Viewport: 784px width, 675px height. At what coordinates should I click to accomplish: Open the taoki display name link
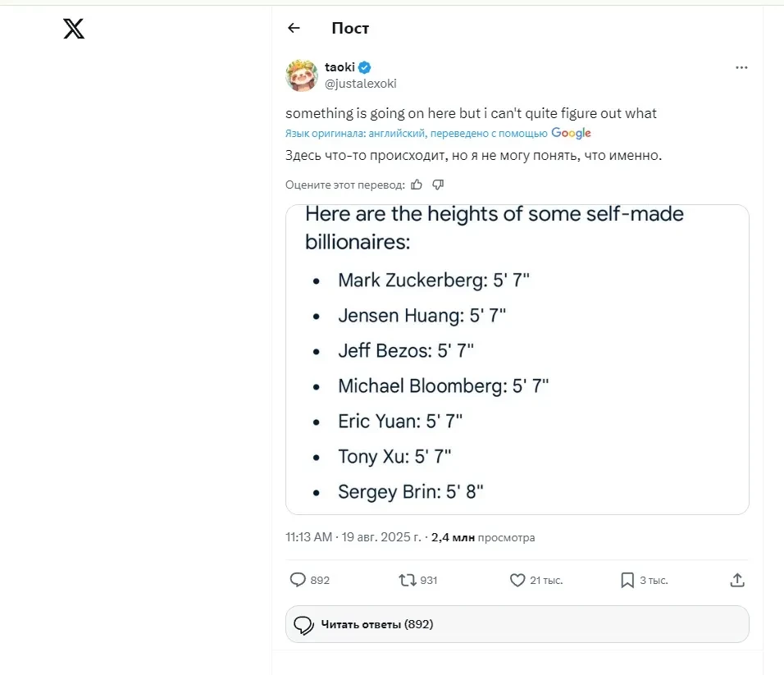(340, 67)
